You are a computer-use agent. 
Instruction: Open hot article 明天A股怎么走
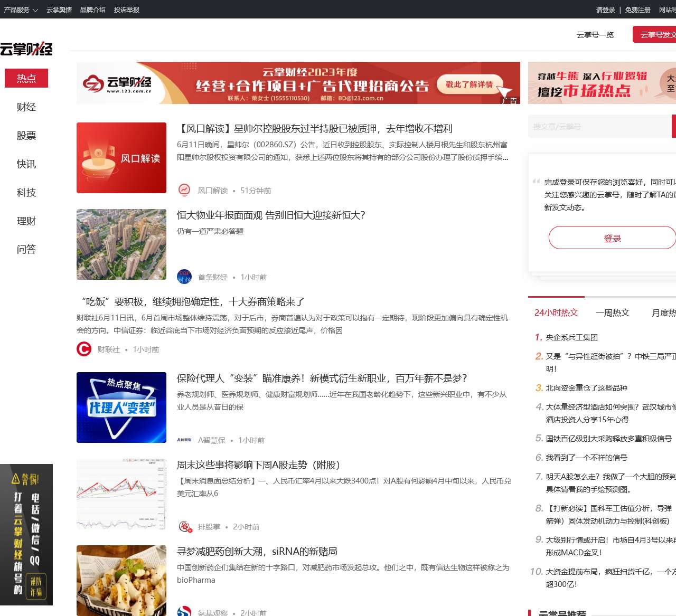[611, 482]
